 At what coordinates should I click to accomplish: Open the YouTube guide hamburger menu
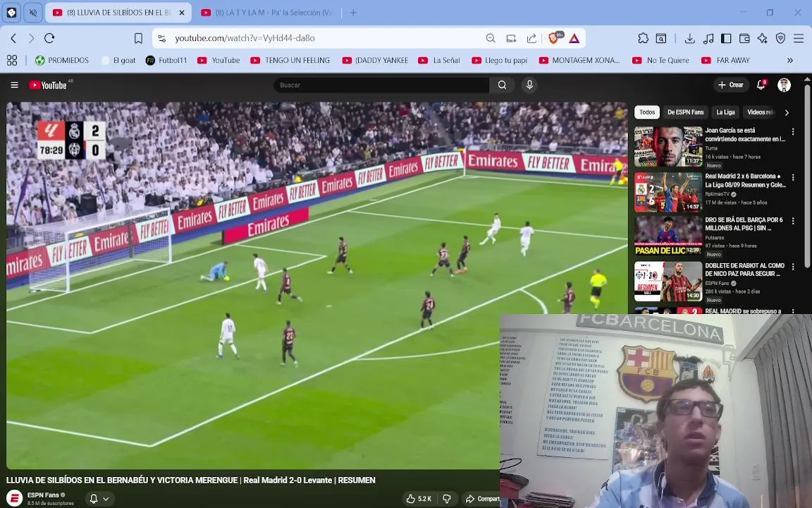[15, 85]
